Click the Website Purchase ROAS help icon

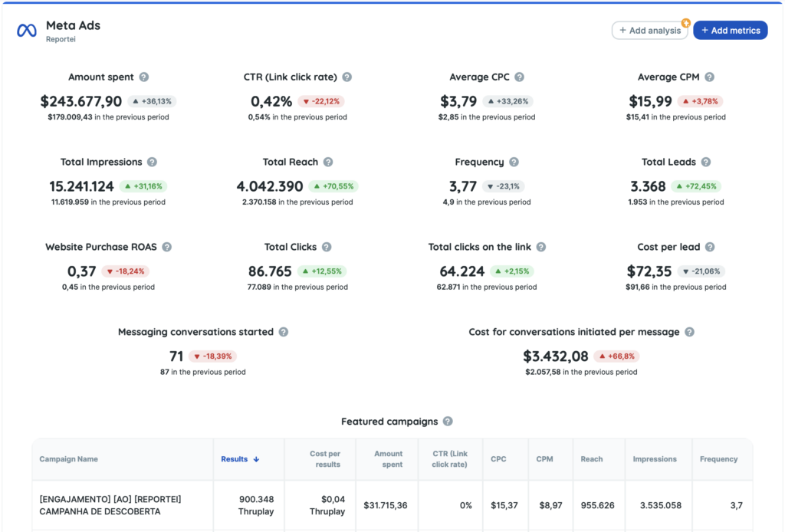(167, 247)
